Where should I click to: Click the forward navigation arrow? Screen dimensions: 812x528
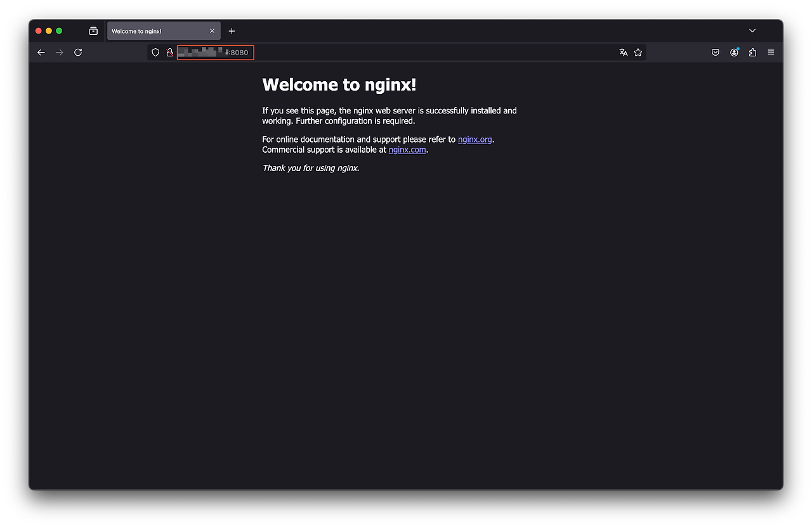pos(60,53)
